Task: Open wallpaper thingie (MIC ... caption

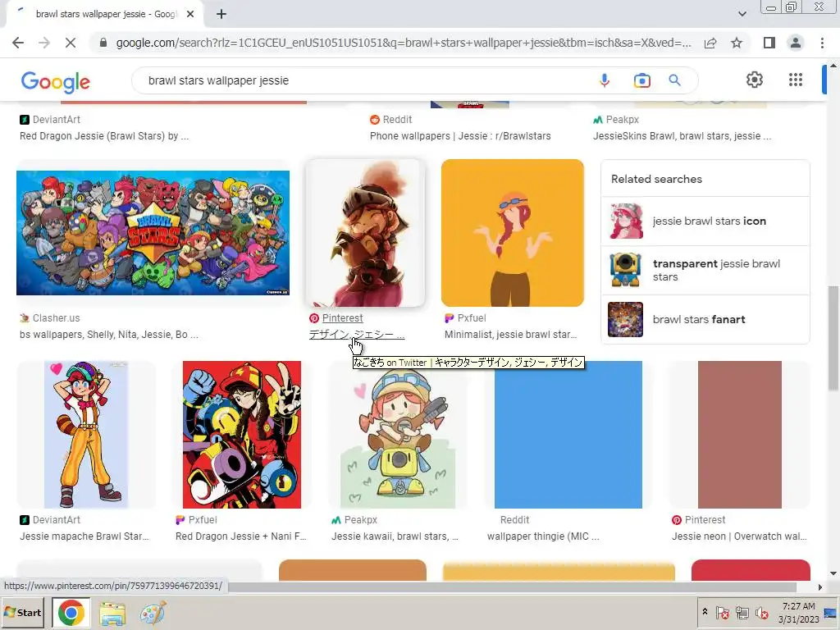Action: pos(543,536)
